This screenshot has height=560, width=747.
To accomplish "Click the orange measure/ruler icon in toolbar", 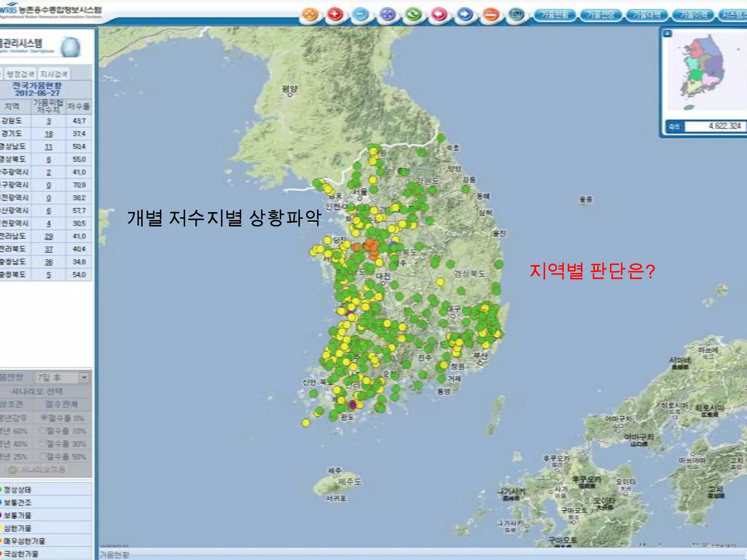I will tap(491, 15).
